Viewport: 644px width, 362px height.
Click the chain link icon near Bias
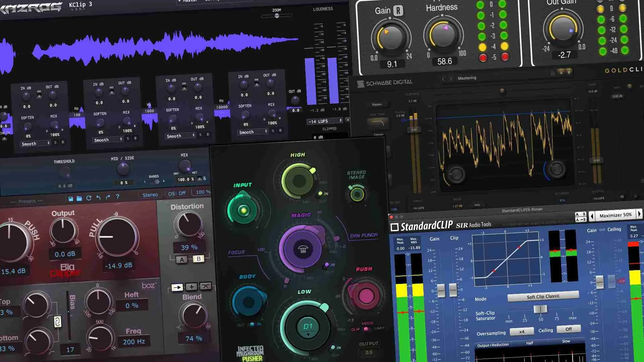click(x=57, y=322)
